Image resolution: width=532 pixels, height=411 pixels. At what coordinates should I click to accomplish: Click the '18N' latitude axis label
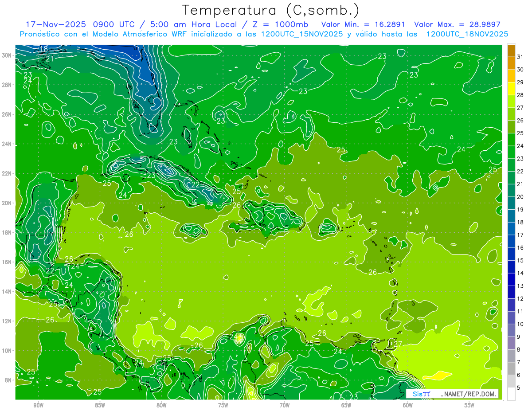click(x=7, y=232)
